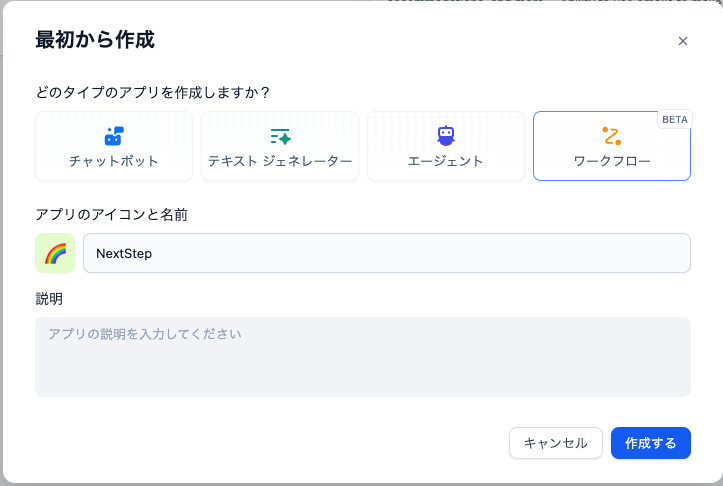The height and width of the screenshot is (486, 723).
Task: Click the blue チャットボット chatbot icon
Action: pos(114,136)
